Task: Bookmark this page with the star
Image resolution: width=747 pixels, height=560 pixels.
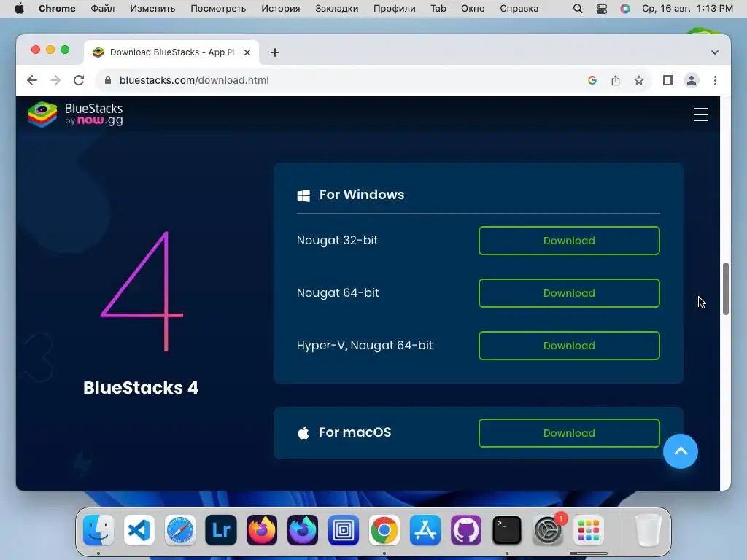Action: click(639, 80)
